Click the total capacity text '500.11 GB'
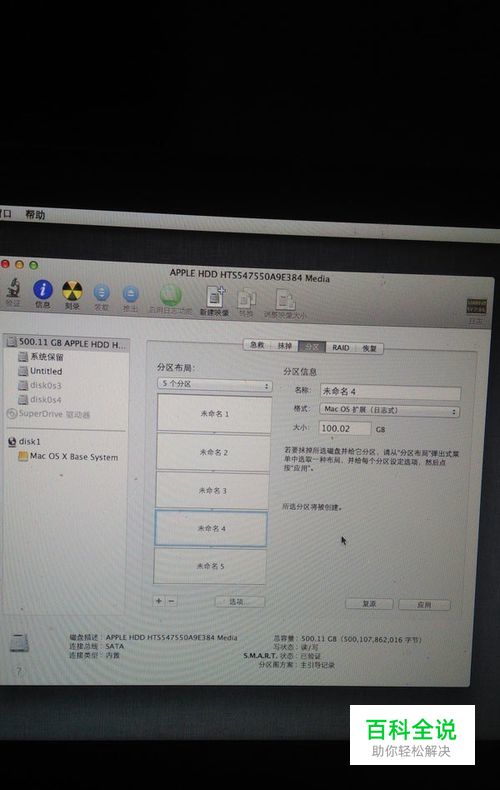The image size is (500, 790). pos(319,639)
